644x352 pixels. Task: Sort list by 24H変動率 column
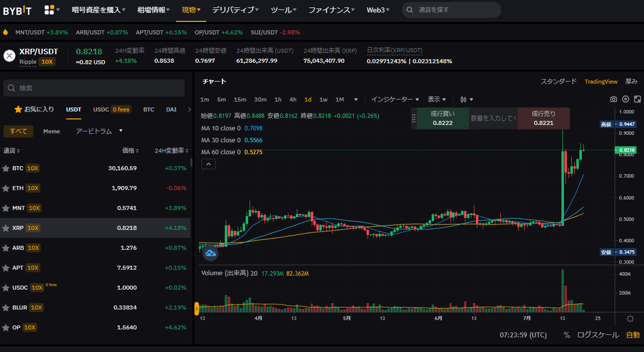[x=172, y=151]
